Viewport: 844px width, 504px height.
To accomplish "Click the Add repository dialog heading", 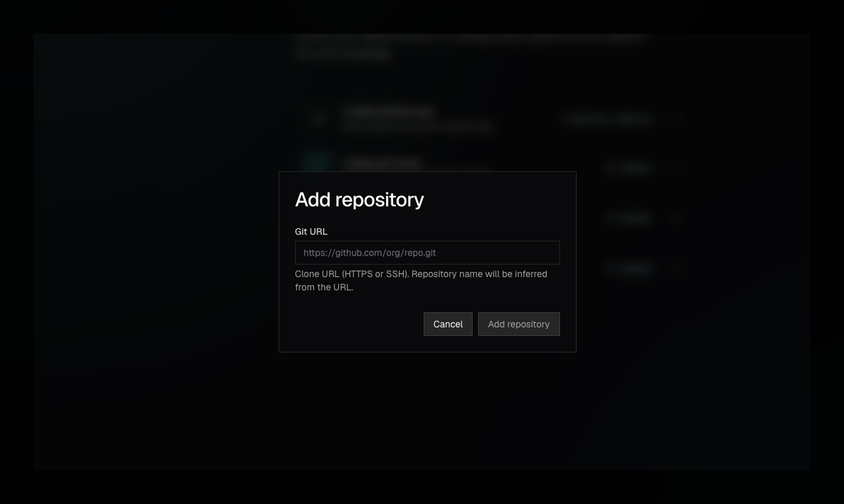I will click(x=359, y=200).
